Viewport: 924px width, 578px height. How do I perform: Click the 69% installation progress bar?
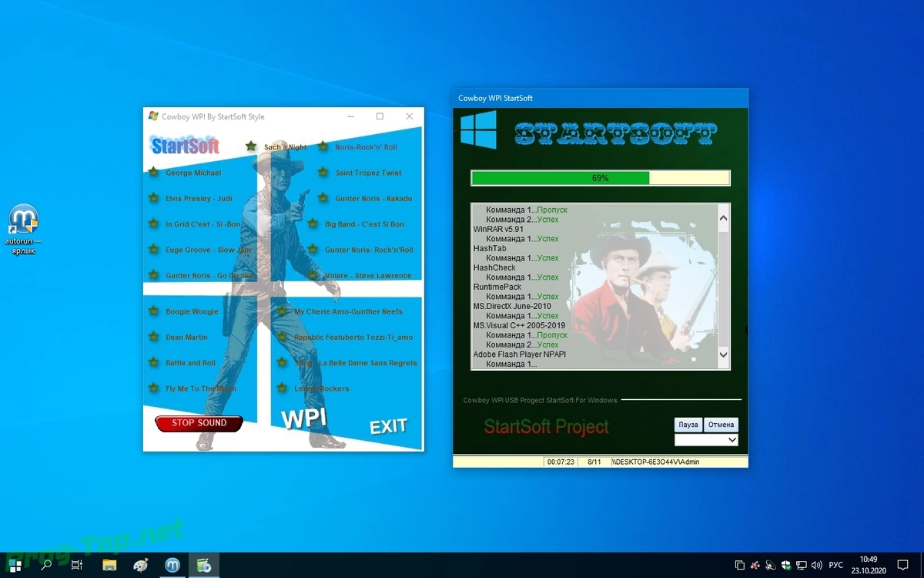point(601,178)
